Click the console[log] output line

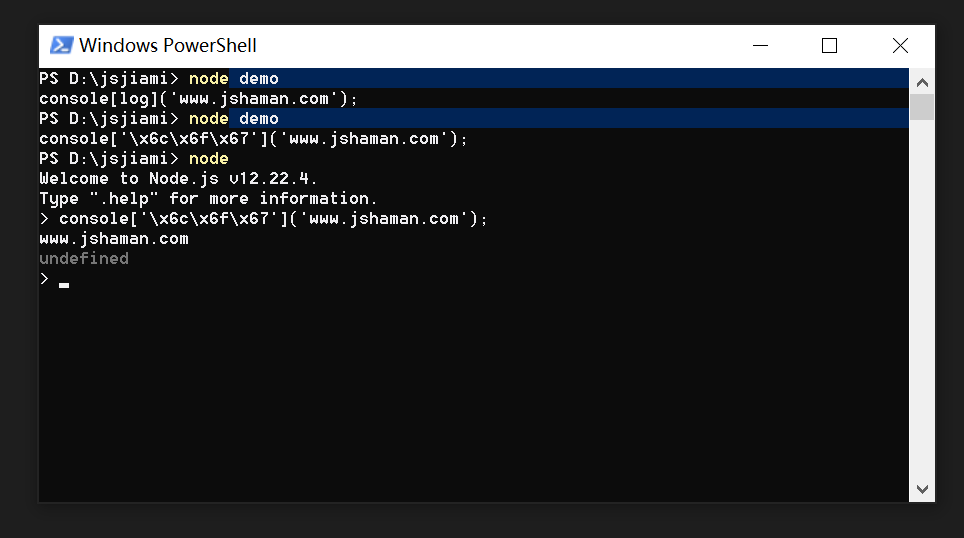(198, 99)
